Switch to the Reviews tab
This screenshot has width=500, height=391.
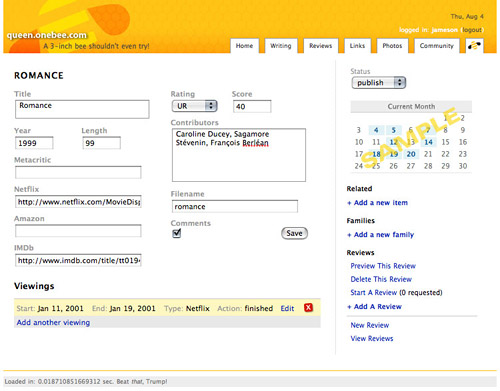[x=320, y=46]
